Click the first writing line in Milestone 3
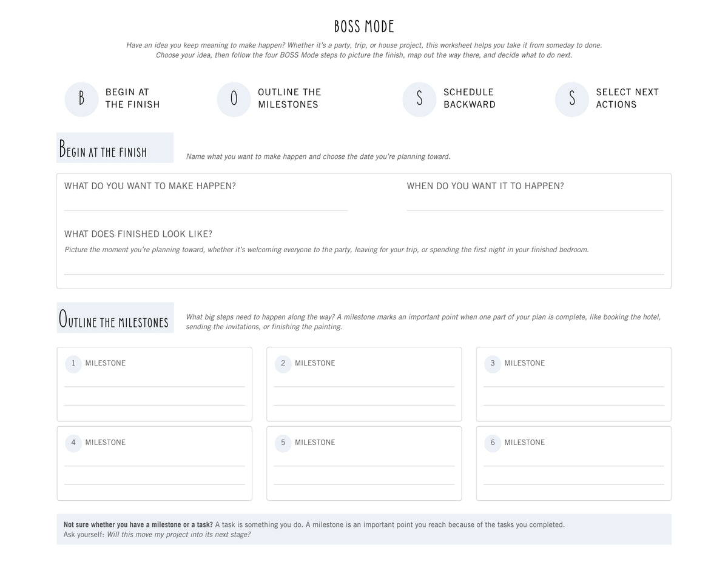Image resolution: width=728 pixels, height=562 pixels. point(574,387)
